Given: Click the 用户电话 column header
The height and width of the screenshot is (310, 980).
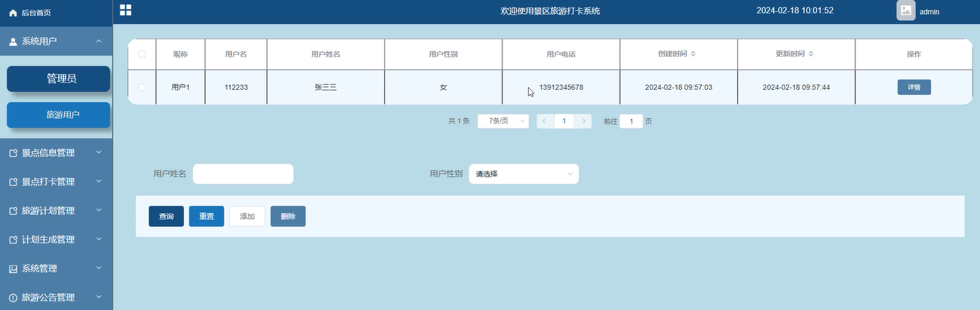Looking at the screenshot, I should pyautogui.click(x=561, y=54).
